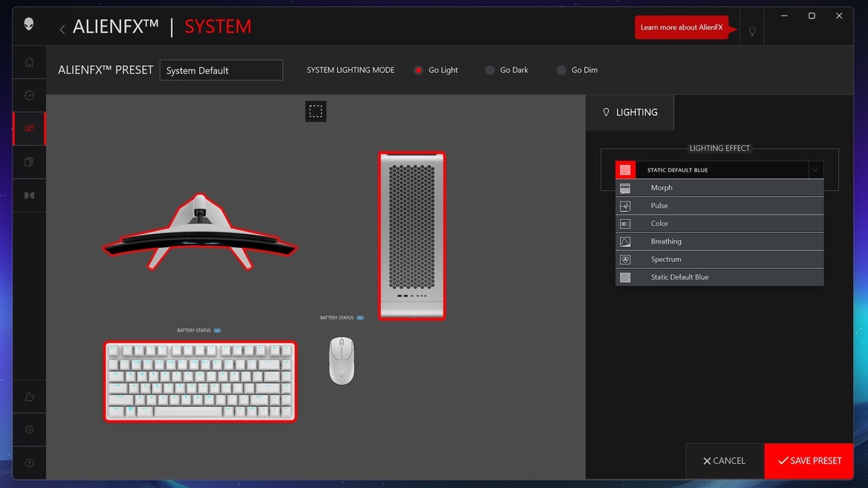
Task: Edit the AlienFX Preset name field
Action: click(221, 71)
